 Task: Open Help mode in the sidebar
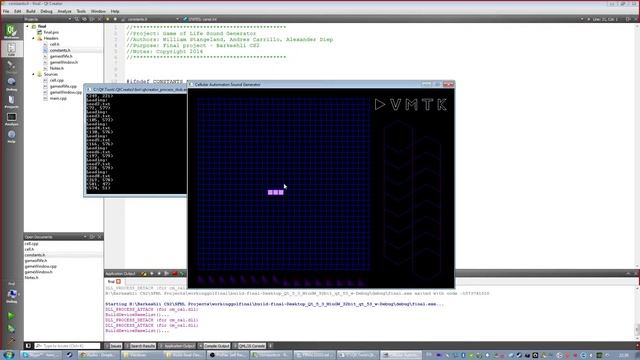point(11,136)
